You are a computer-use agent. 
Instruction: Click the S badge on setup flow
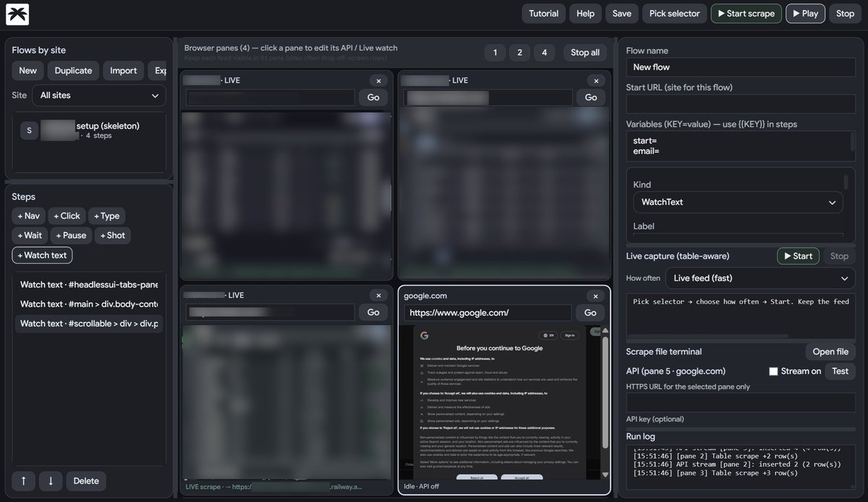pyautogui.click(x=29, y=130)
